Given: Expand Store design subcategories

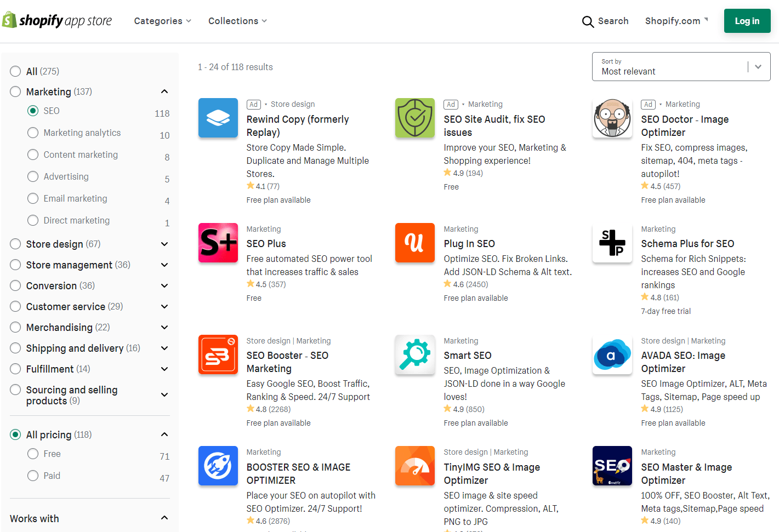Looking at the screenshot, I should click(x=164, y=244).
